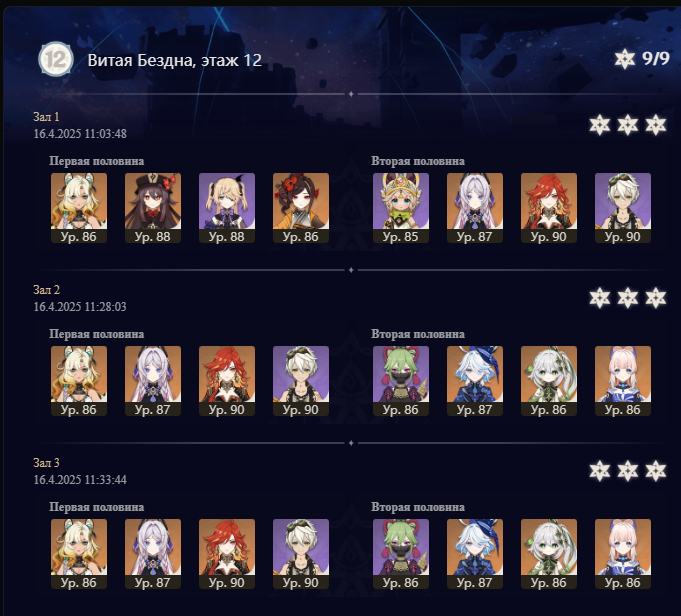Click the 9/9 star total icon
Viewport: 681px width, 616px height.
(625, 59)
